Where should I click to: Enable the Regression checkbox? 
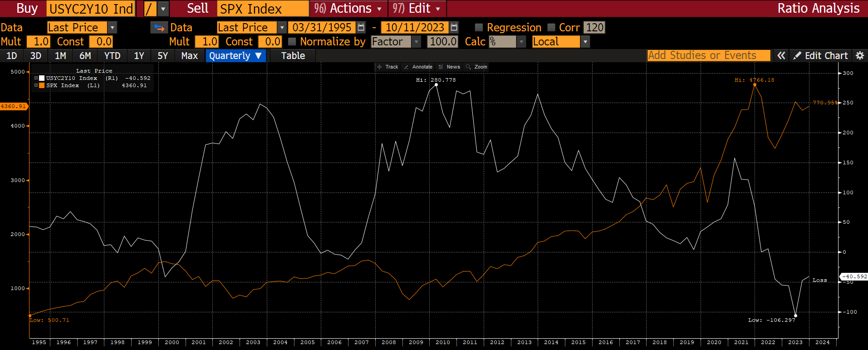pos(479,28)
